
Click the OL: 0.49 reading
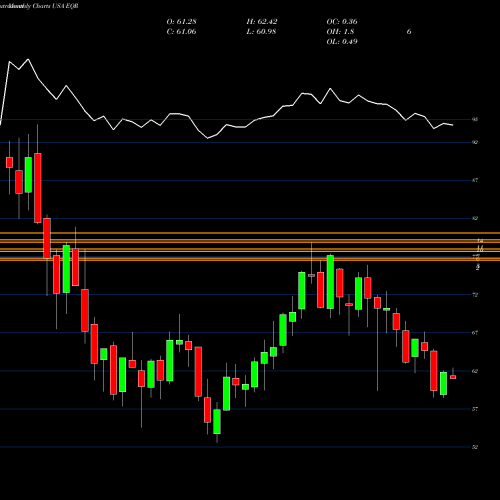(342, 42)
